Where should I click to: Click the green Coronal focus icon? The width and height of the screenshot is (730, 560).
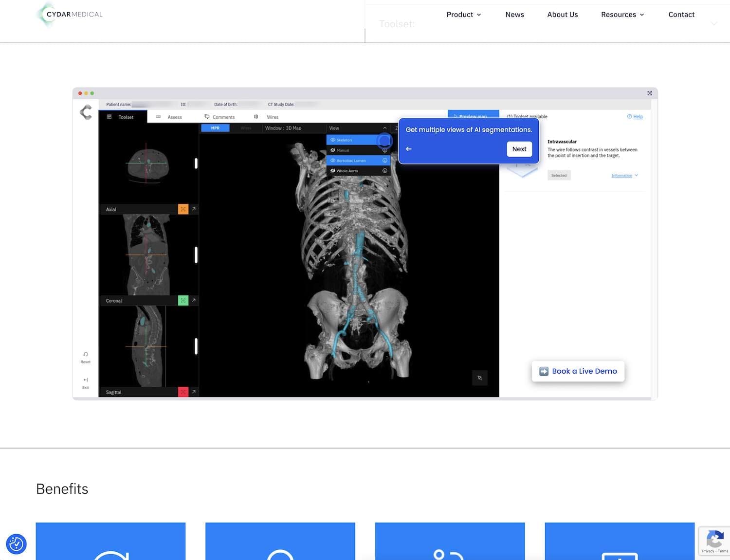(x=183, y=301)
